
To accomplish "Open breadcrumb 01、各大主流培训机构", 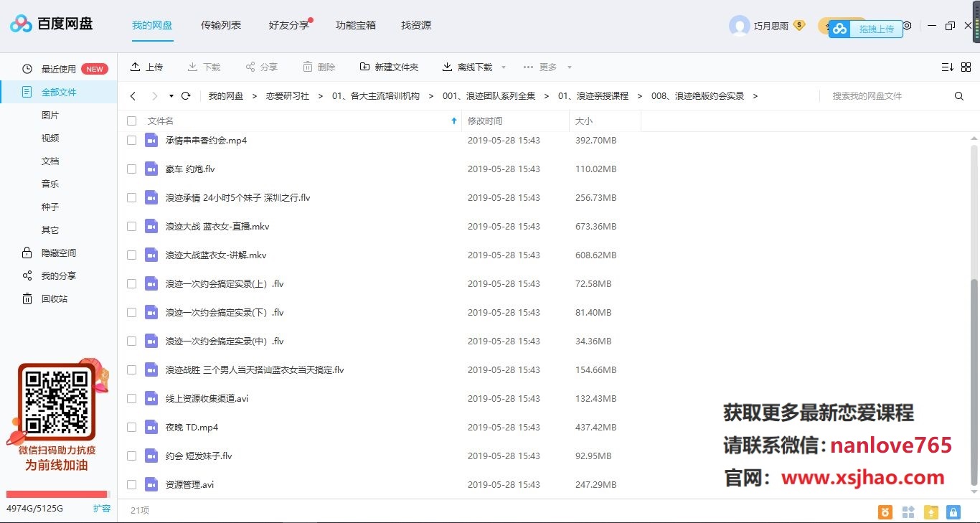I will (375, 96).
